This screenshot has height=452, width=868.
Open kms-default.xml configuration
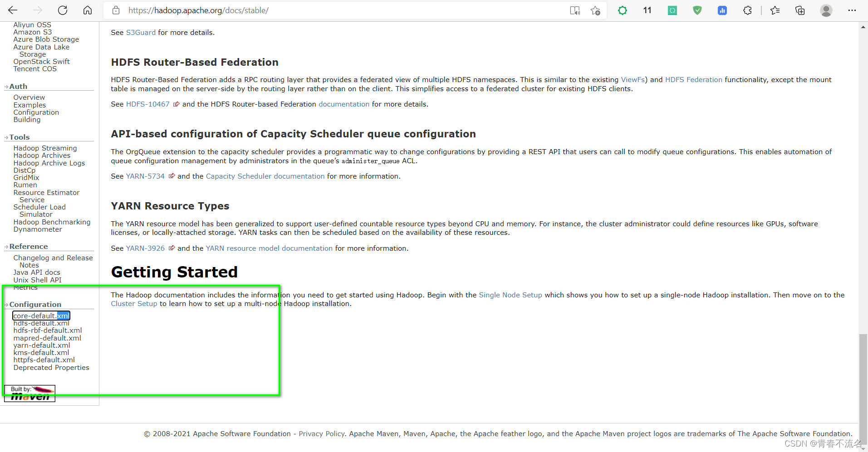(x=41, y=353)
